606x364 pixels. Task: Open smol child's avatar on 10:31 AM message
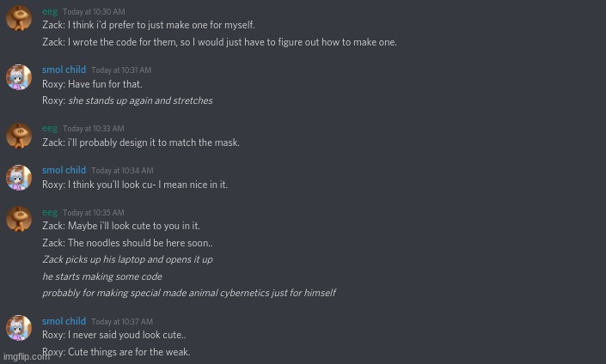(19, 77)
